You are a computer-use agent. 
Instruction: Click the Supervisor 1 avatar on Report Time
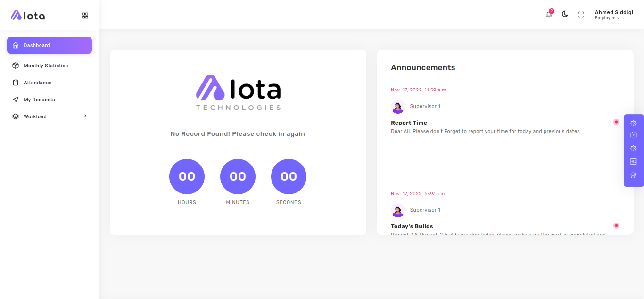(398, 107)
